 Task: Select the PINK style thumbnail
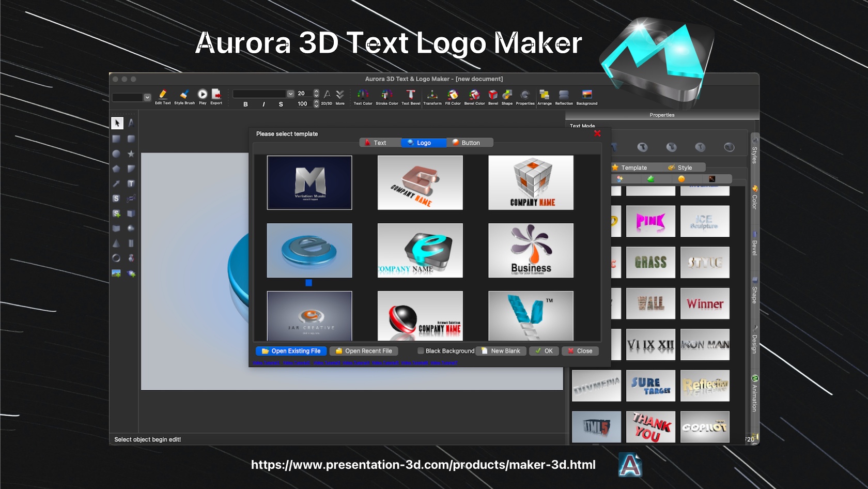pos(650,221)
